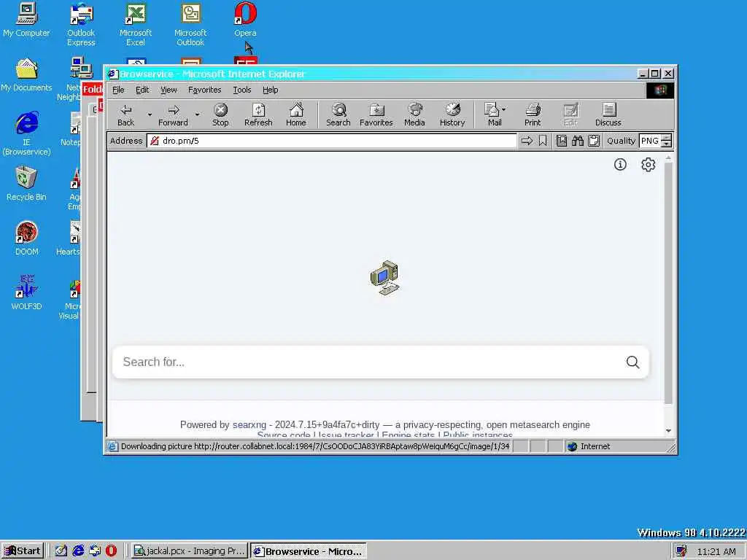
Task: Select the Microsoft Excel desktop icon
Action: [x=135, y=25]
